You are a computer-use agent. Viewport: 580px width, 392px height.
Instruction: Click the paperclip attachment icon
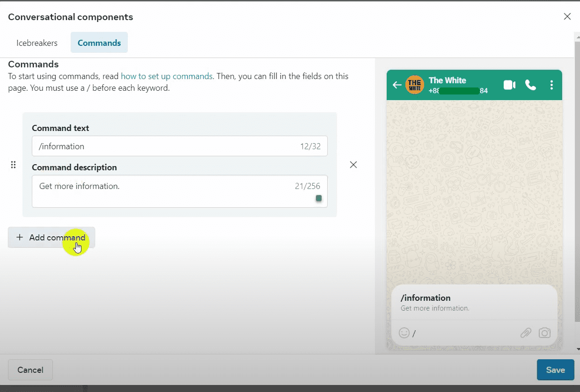526,333
